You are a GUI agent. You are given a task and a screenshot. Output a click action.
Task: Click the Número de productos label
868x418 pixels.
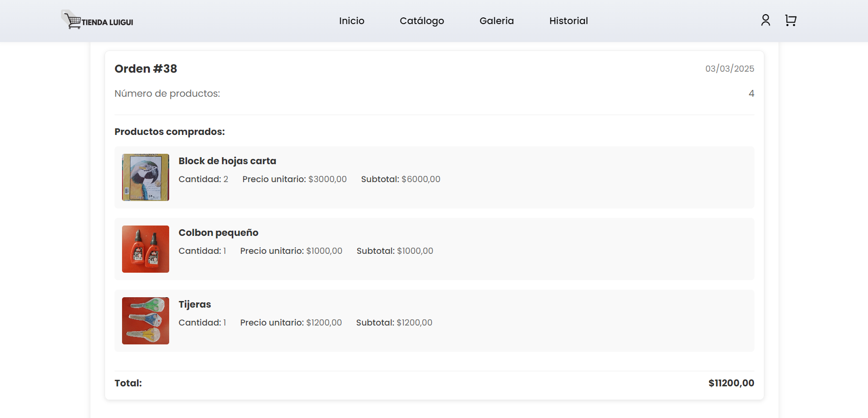point(167,93)
